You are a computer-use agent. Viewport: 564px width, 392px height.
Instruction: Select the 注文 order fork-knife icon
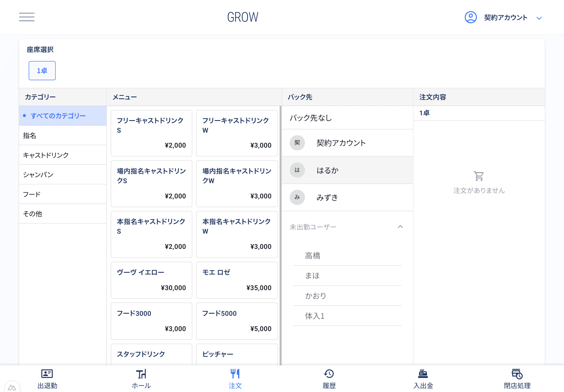pyautogui.click(x=235, y=374)
